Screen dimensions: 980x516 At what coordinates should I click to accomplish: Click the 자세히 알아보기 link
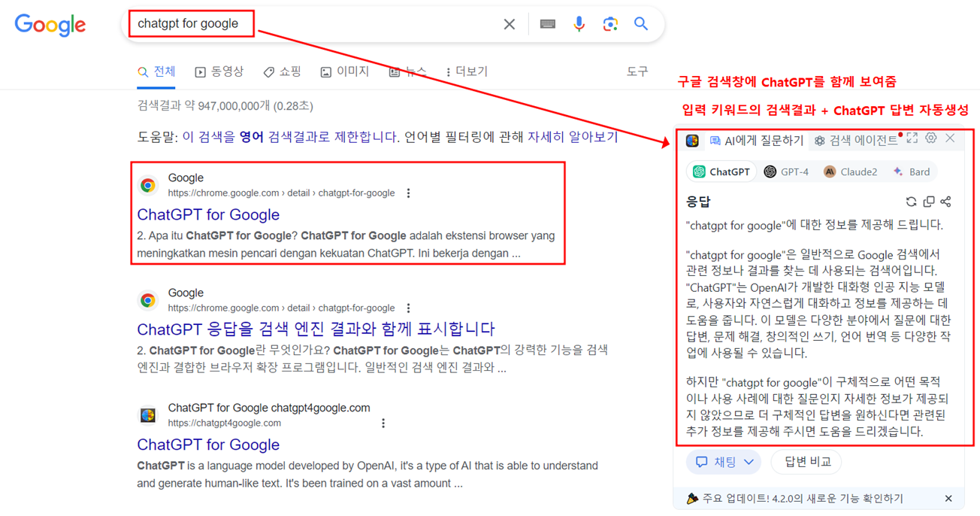573,137
